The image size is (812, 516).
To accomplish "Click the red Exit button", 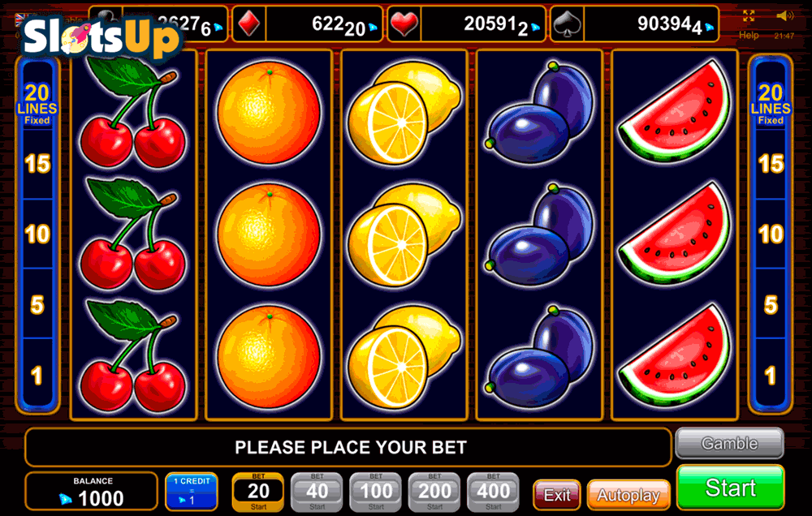I will pyautogui.click(x=557, y=495).
